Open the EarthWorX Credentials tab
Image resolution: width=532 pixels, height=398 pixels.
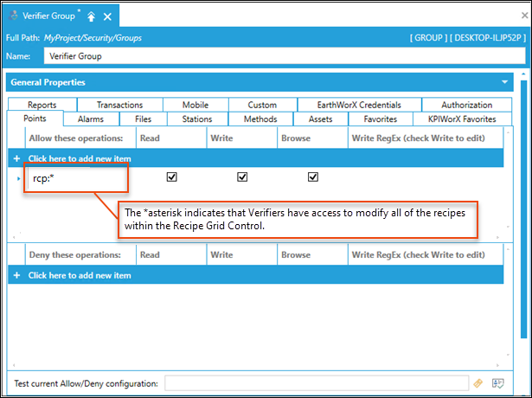[x=353, y=106]
